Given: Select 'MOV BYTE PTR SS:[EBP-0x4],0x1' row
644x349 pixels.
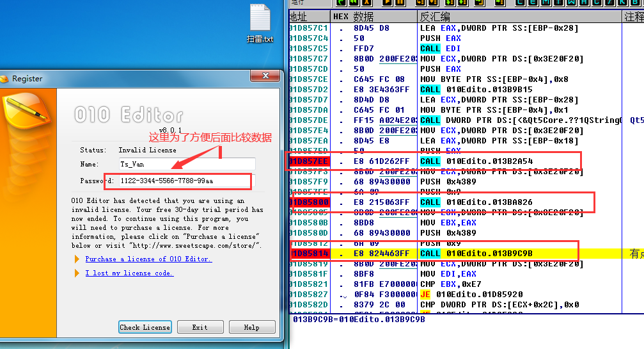Looking at the screenshot, I should (x=494, y=110).
